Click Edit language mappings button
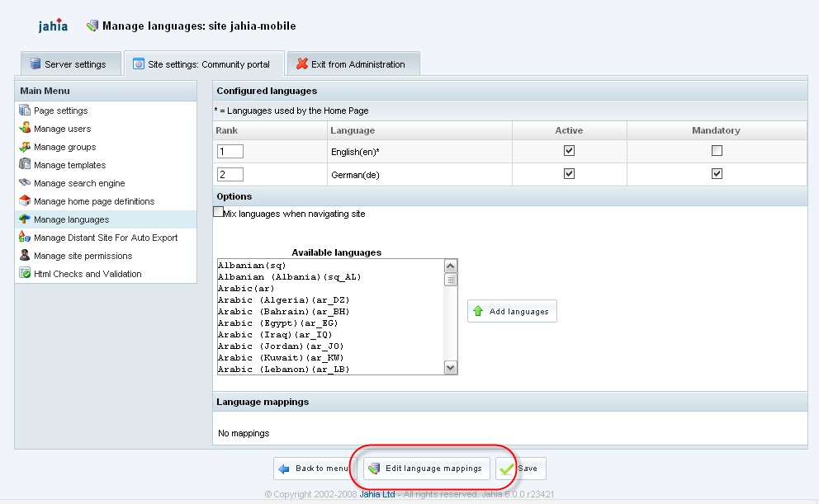Viewport: 819px width, 504px height. tap(426, 469)
